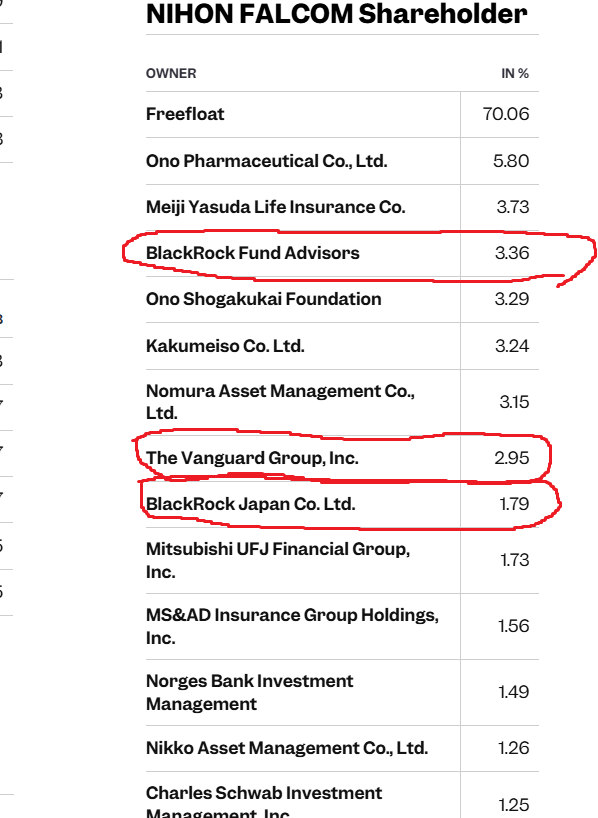Click the 2.95 Vanguard percentage value
Image resolution: width=598 pixels, height=818 pixels.
point(511,458)
